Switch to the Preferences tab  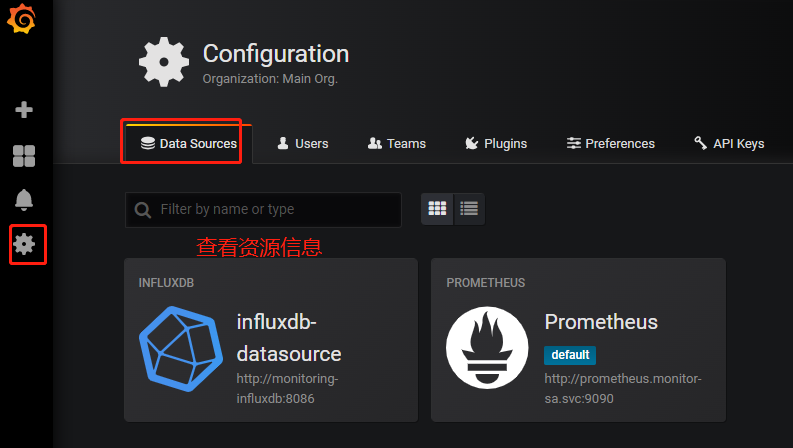610,144
